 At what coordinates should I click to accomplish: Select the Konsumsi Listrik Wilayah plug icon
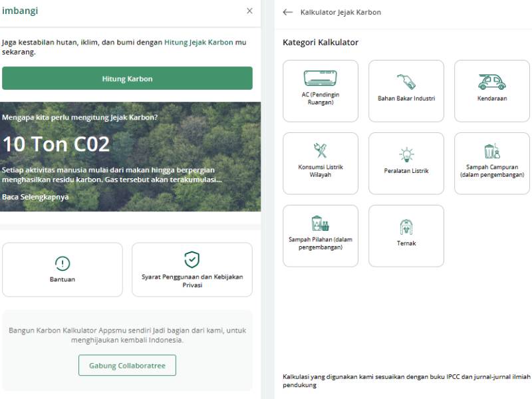coord(321,151)
